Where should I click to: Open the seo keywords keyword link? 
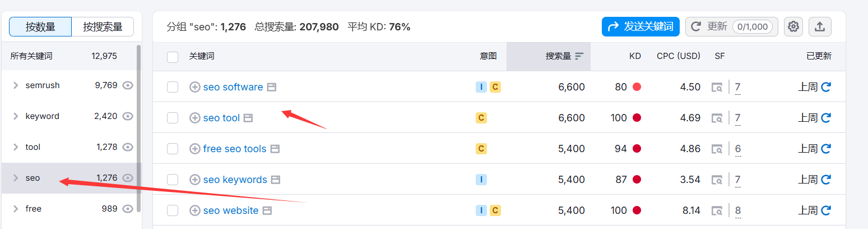[235, 180]
